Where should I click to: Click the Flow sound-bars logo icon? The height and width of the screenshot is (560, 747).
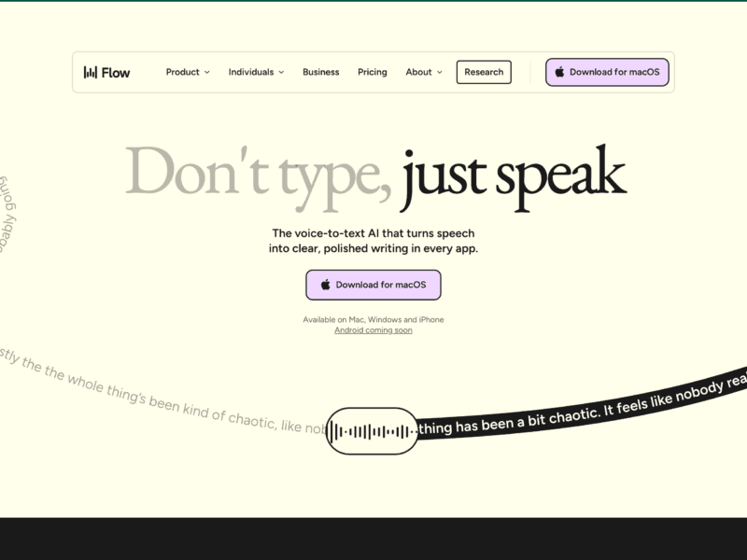tap(91, 72)
